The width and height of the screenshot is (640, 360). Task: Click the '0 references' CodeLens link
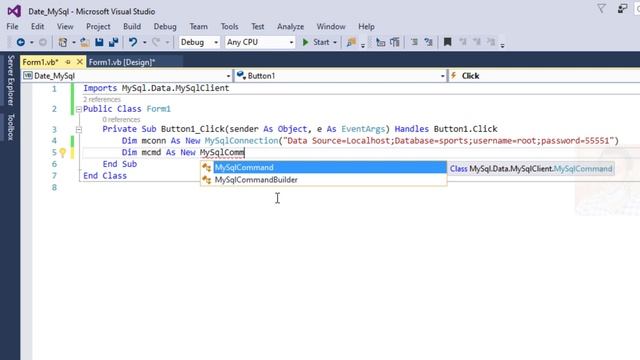[x=121, y=120]
